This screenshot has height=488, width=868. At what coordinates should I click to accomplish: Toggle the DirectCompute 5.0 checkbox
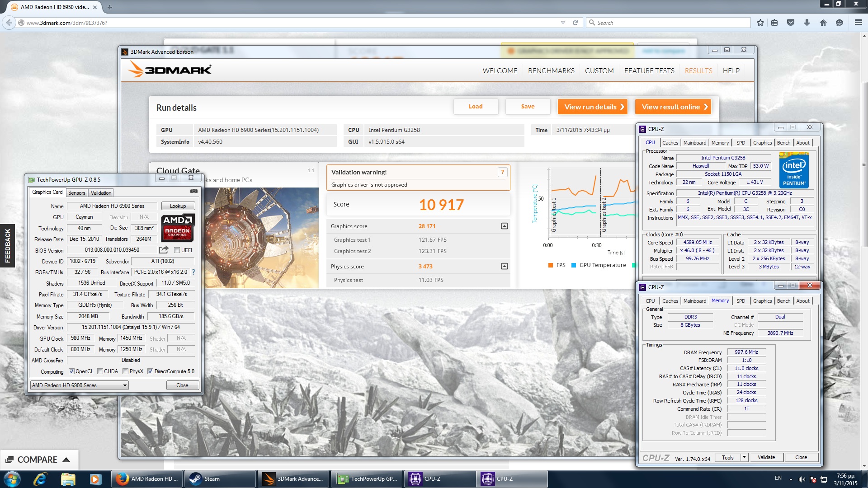click(150, 371)
